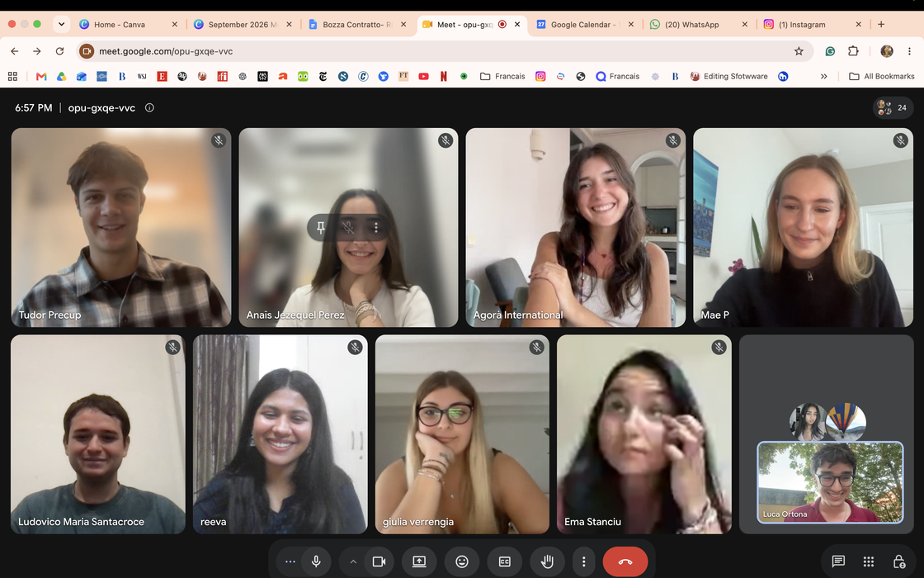924x578 pixels.
Task: Bookmark this page with the star icon
Action: [x=799, y=51]
